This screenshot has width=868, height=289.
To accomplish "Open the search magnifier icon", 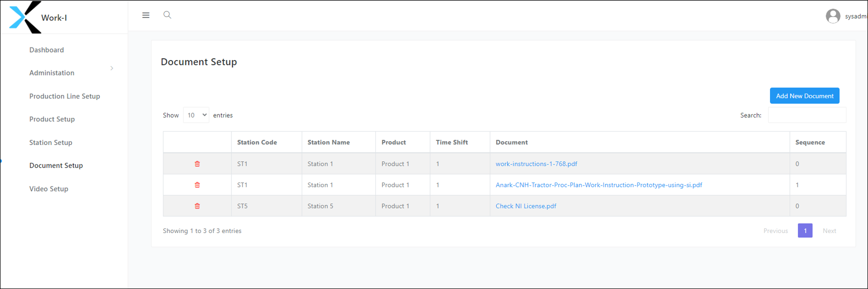I will (167, 15).
